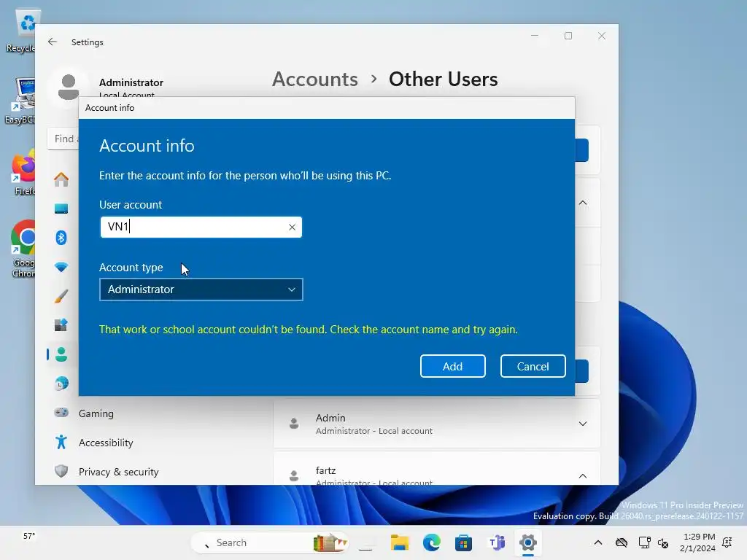747x560 pixels.
Task: Open the Firefox desktop shortcut
Action: click(24, 172)
